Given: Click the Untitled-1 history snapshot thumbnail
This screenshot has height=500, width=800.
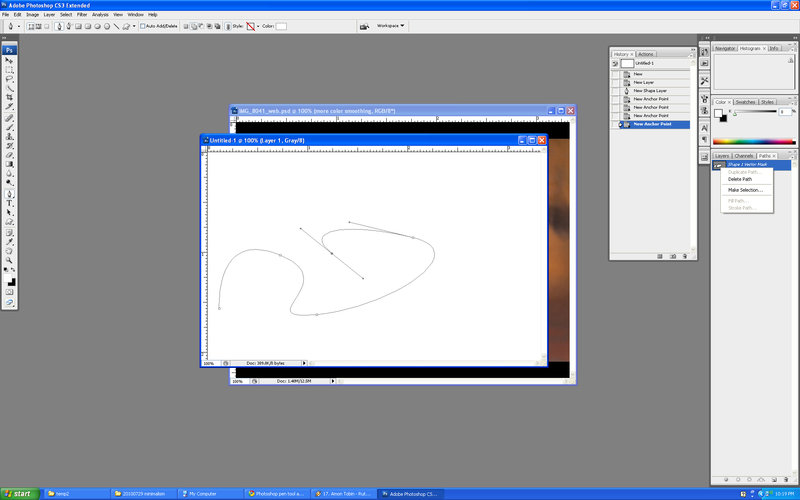Looking at the screenshot, I should pyautogui.click(x=627, y=63).
